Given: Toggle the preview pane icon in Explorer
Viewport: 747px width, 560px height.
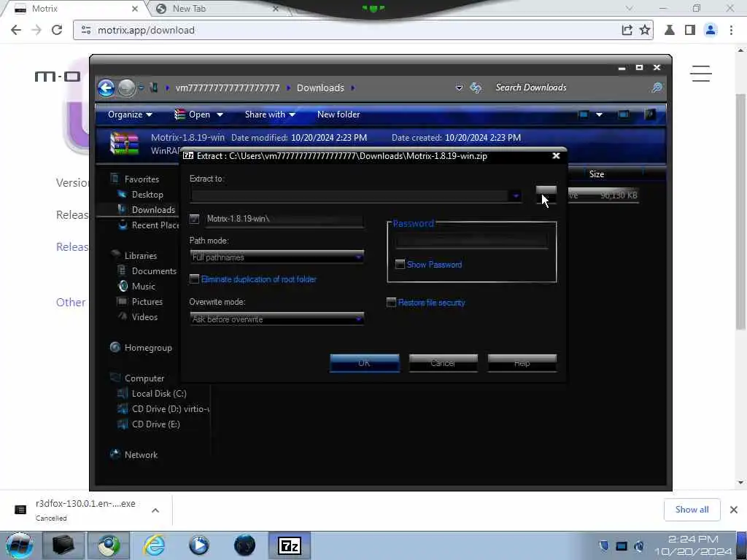Looking at the screenshot, I should pyautogui.click(x=623, y=114).
